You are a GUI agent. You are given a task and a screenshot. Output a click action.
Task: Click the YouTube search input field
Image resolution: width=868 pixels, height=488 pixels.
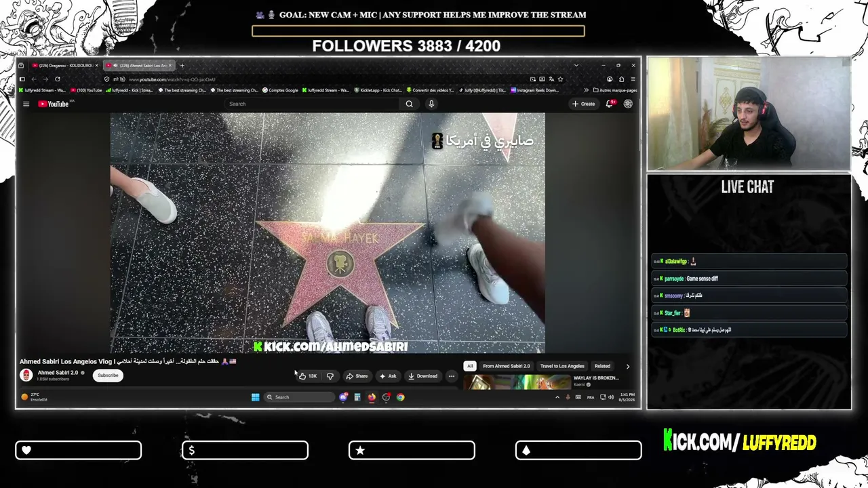coord(313,104)
